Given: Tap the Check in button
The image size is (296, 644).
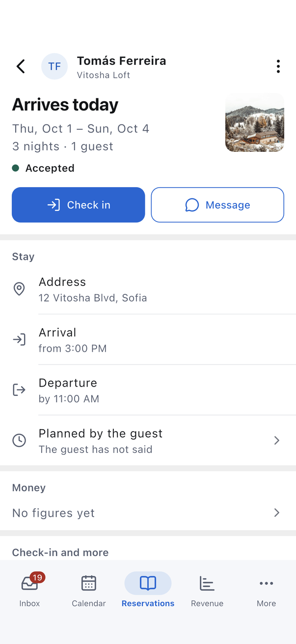Looking at the screenshot, I should [x=79, y=205].
